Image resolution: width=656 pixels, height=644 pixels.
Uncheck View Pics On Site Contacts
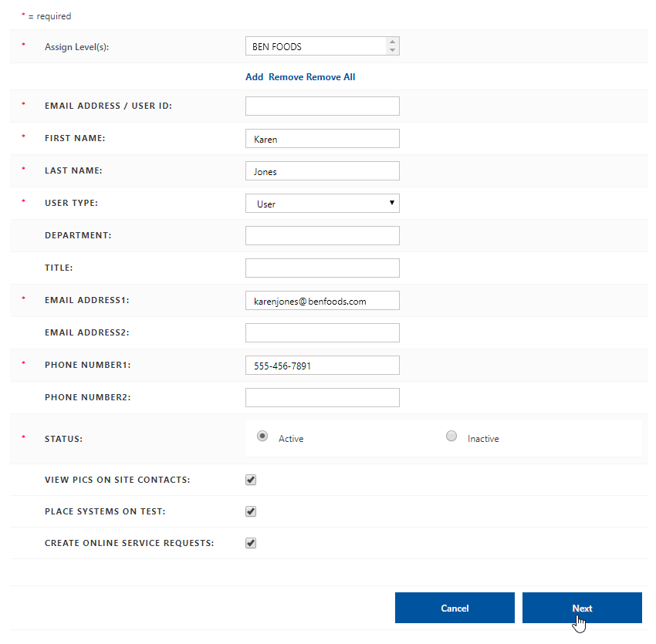(250, 479)
